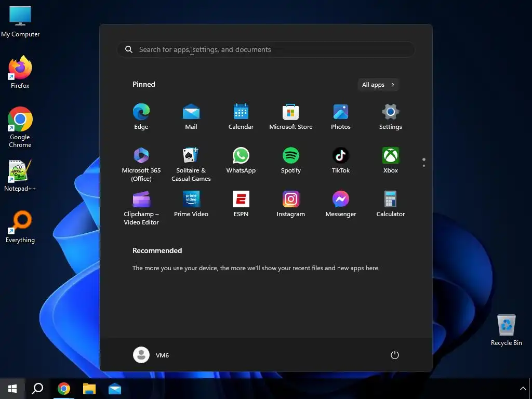The width and height of the screenshot is (532, 399).
Task: Open Microsoft Store
Action: tap(291, 117)
